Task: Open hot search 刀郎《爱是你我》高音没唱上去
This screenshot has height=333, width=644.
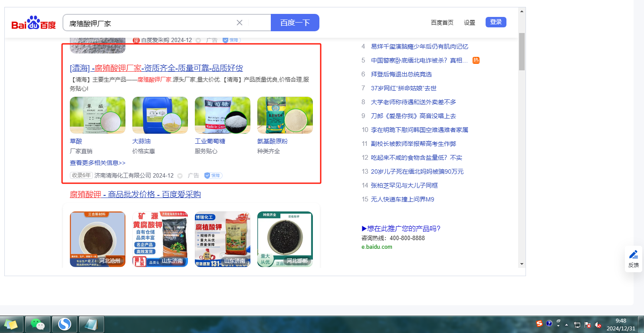Action: coord(414,116)
